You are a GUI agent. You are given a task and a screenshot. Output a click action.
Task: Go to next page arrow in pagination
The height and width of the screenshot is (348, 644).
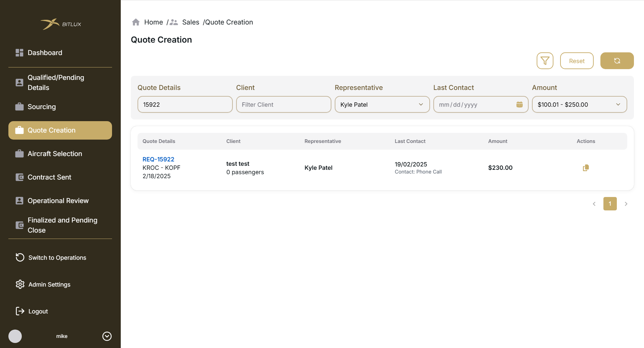pos(626,204)
